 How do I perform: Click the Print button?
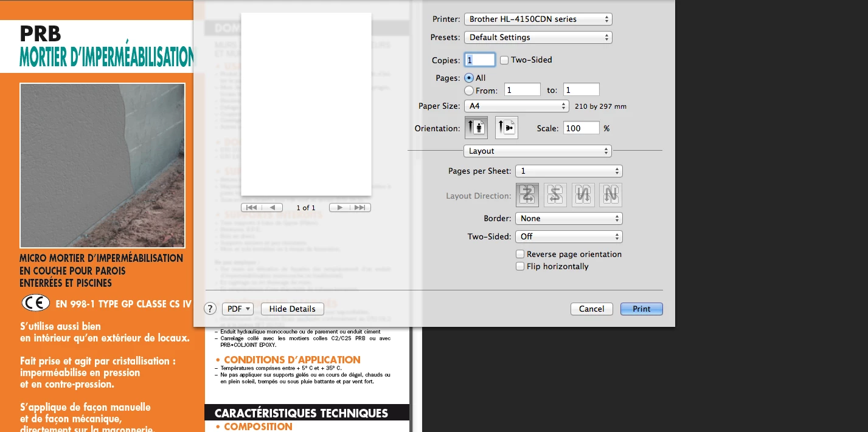642,309
